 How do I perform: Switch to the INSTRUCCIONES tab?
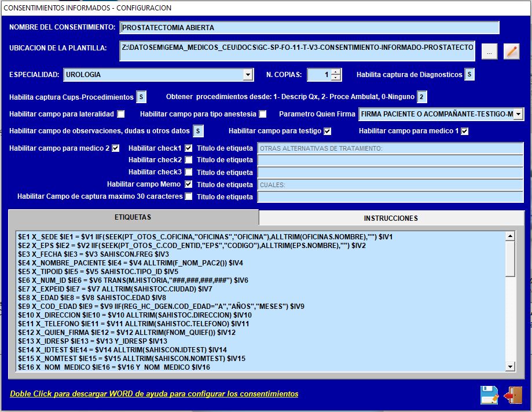pyautogui.click(x=391, y=218)
